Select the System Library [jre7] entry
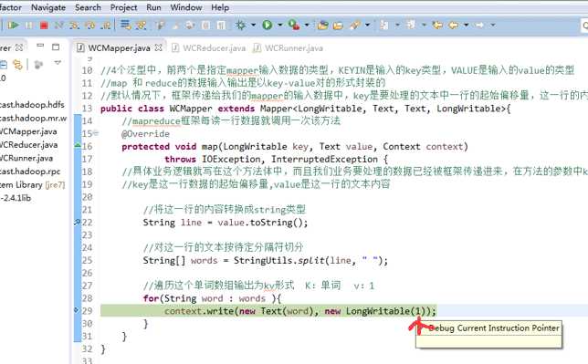This screenshot has height=364, width=588. (32, 185)
